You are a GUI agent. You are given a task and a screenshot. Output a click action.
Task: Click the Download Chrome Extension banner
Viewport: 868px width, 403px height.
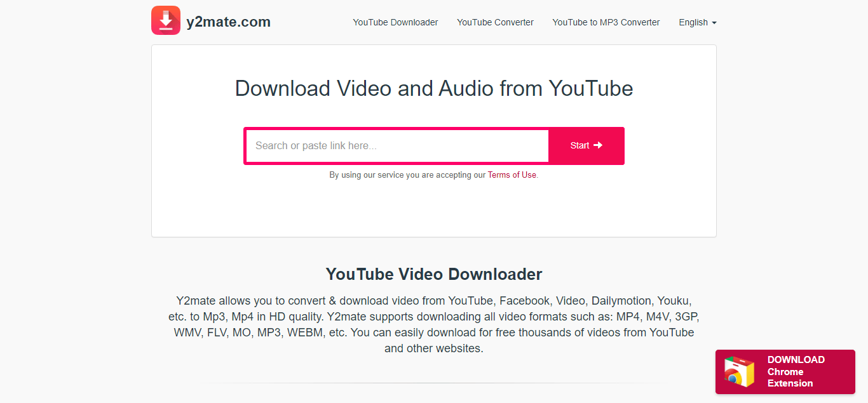click(785, 372)
